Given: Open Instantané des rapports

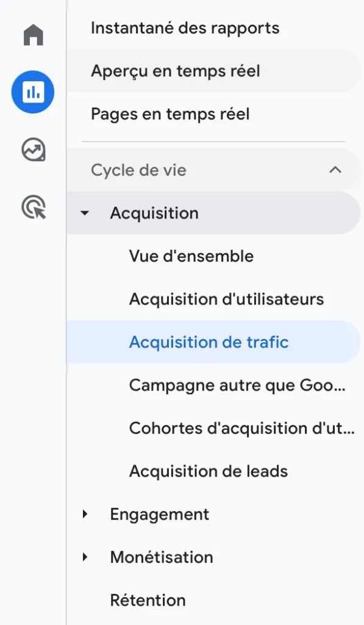Looking at the screenshot, I should point(185,27).
